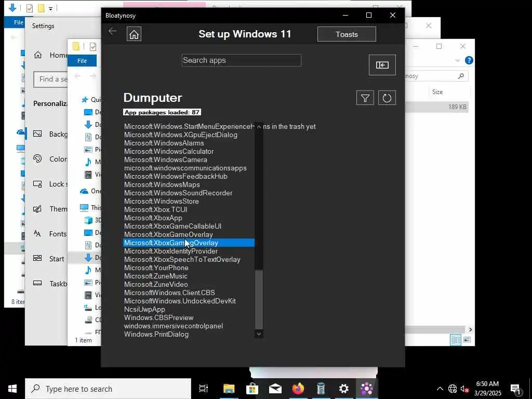
Task: Select Microsoft.XboxGameCallableUI package
Action: coord(172,227)
